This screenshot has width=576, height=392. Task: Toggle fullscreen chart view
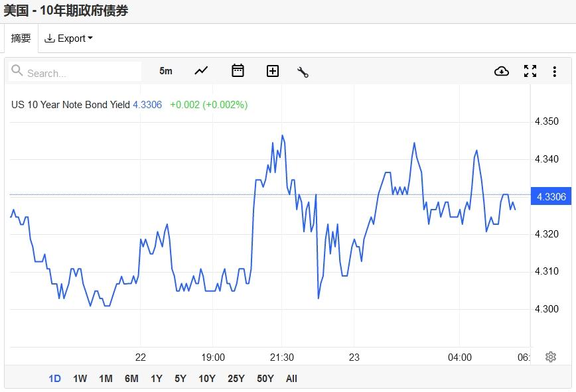[530, 71]
